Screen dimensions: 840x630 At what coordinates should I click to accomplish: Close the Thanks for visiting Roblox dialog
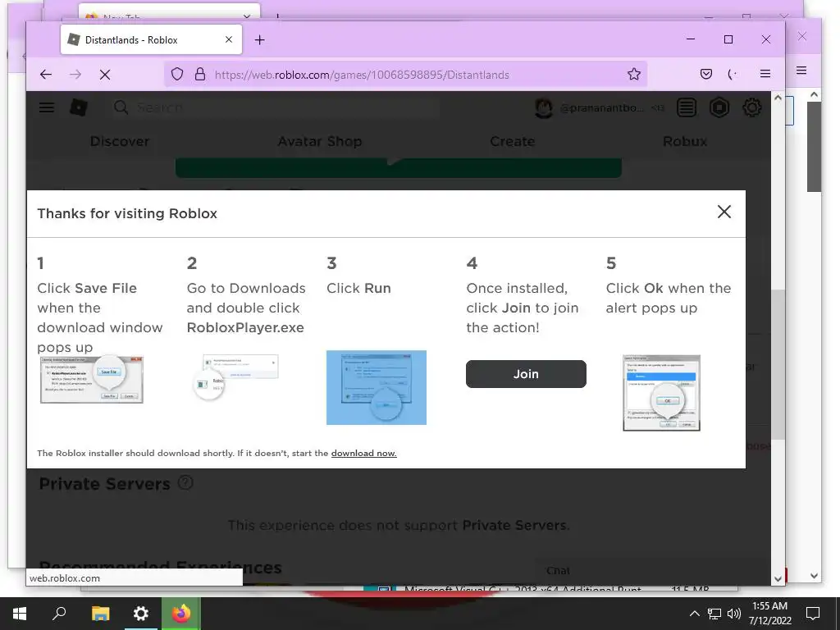724,212
